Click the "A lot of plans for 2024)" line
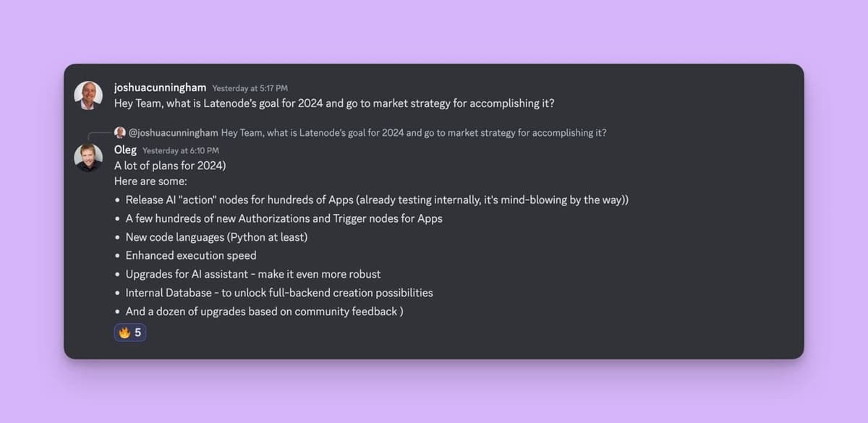Screen dimensions: 868x423 (170, 166)
